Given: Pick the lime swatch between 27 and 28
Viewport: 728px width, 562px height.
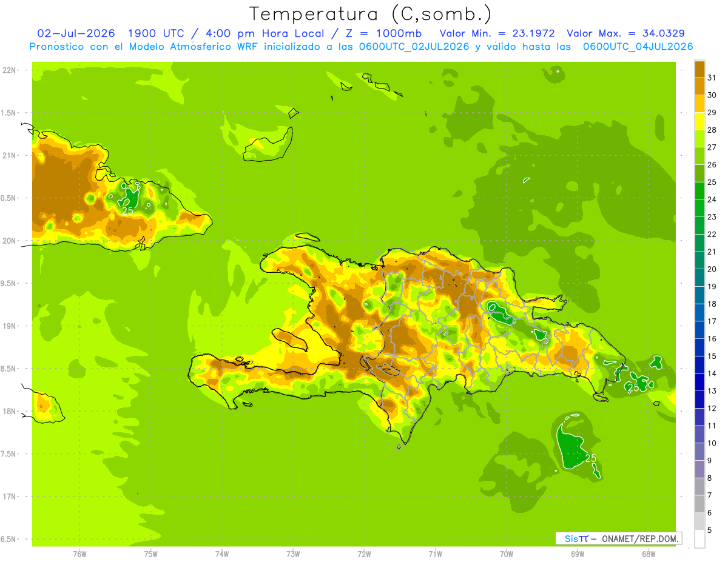Looking at the screenshot, I should tap(699, 138).
